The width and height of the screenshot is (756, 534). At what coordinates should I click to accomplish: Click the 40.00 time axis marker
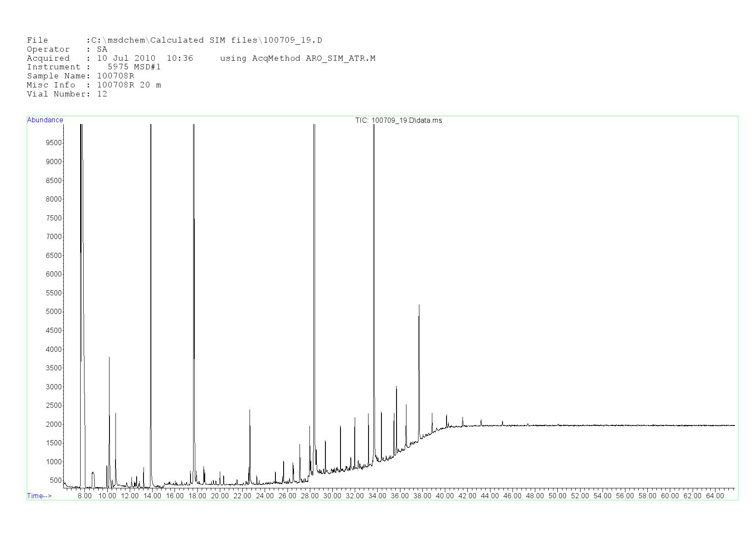pyautogui.click(x=444, y=496)
